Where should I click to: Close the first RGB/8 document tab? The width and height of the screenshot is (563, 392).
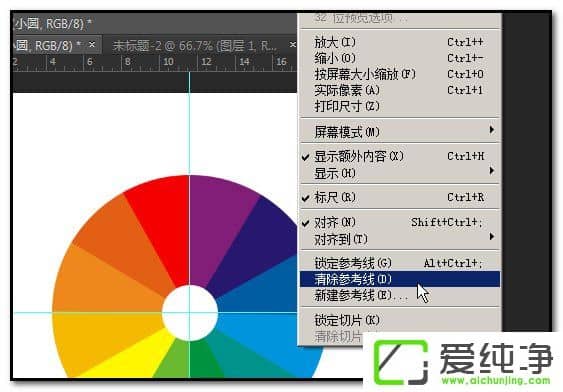(x=92, y=45)
